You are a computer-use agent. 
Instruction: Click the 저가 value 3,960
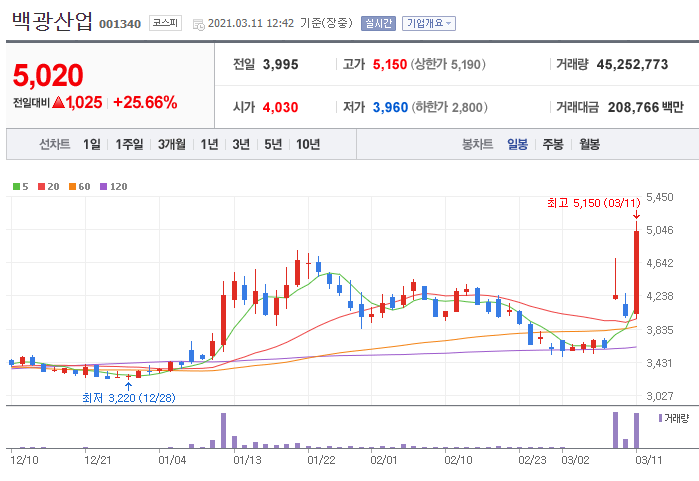pos(391,107)
